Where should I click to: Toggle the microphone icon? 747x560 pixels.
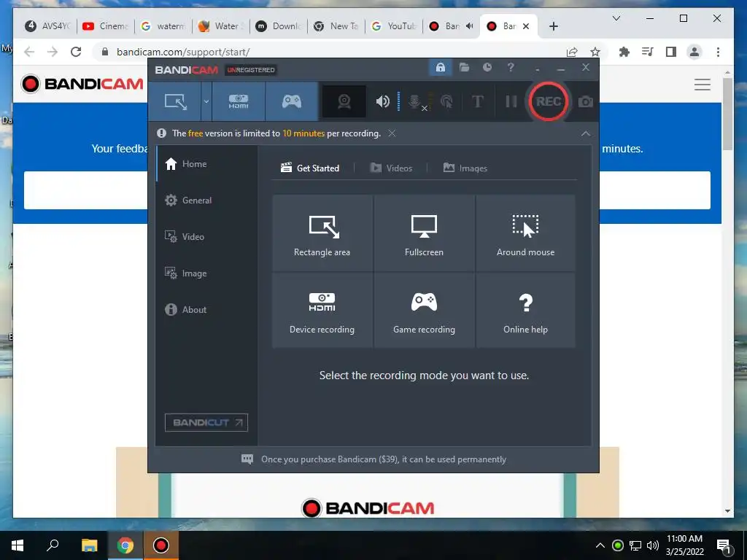pos(415,101)
